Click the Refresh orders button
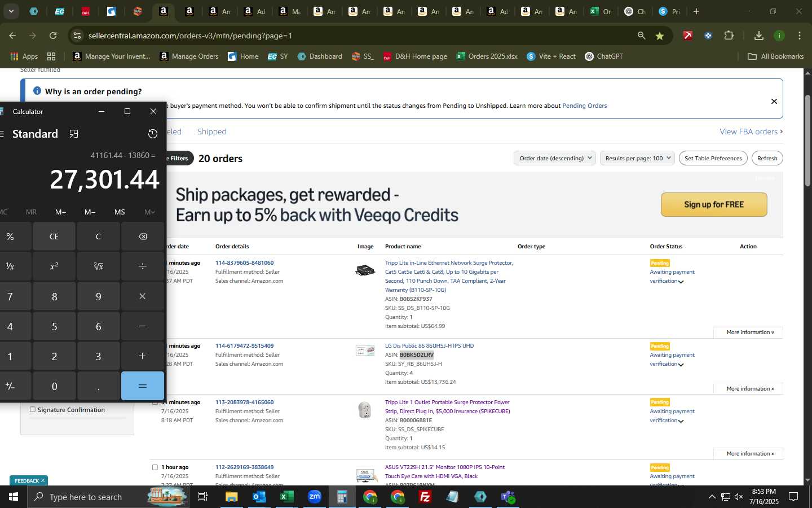Screen dimensions: 812x508 click(767, 158)
